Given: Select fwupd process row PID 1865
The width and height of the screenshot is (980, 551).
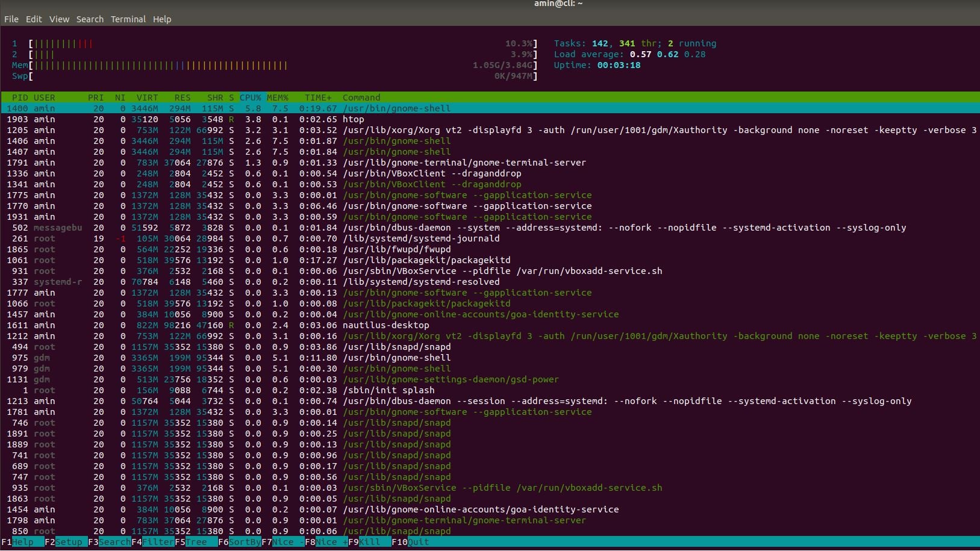Looking at the screenshot, I should click(490, 249).
